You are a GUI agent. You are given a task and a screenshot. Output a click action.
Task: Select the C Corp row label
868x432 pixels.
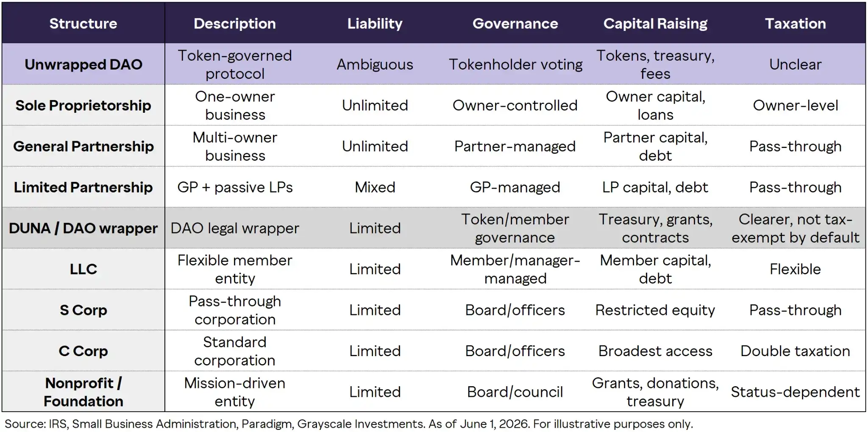click(x=83, y=351)
